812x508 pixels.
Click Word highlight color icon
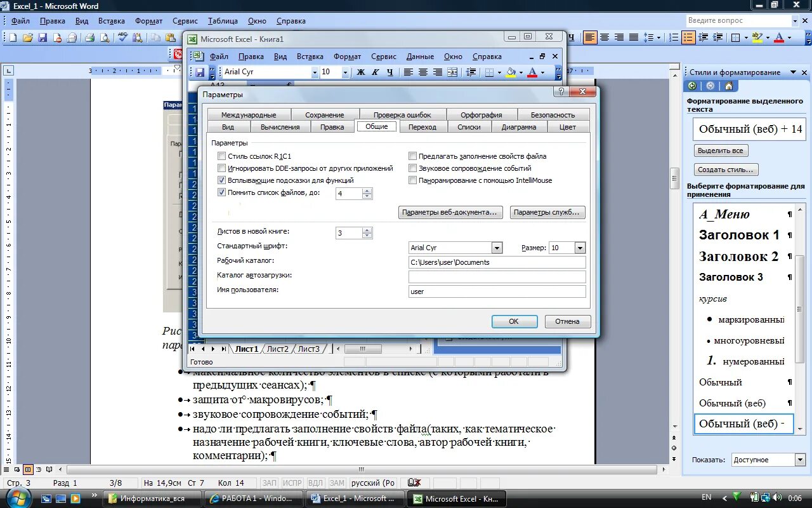pos(757,38)
